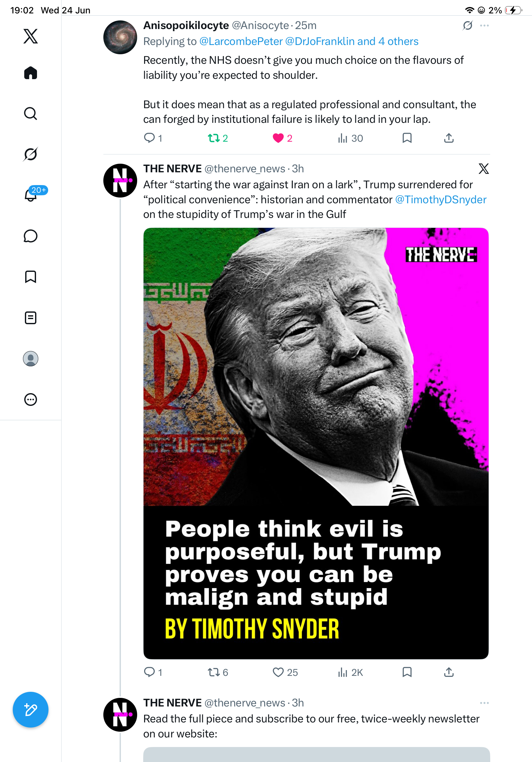Click the X logo in sidebar
Viewport: 532px width, 762px height.
tap(31, 36)
